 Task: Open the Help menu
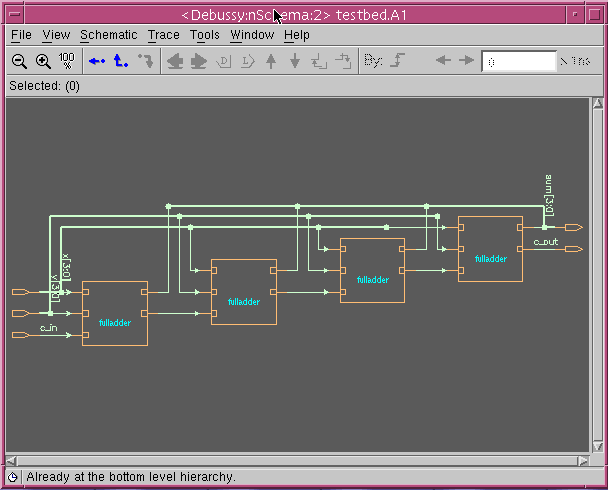(x=297, y=35)
